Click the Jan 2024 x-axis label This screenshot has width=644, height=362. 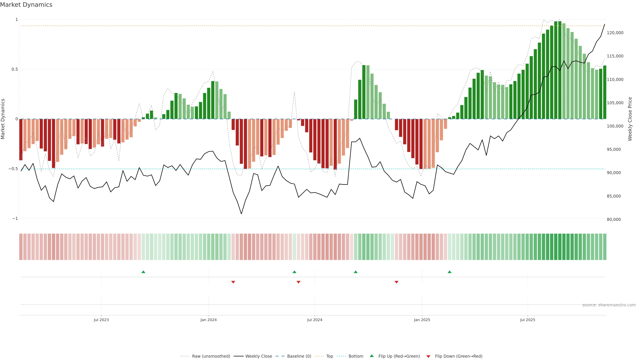coord(208,320)
